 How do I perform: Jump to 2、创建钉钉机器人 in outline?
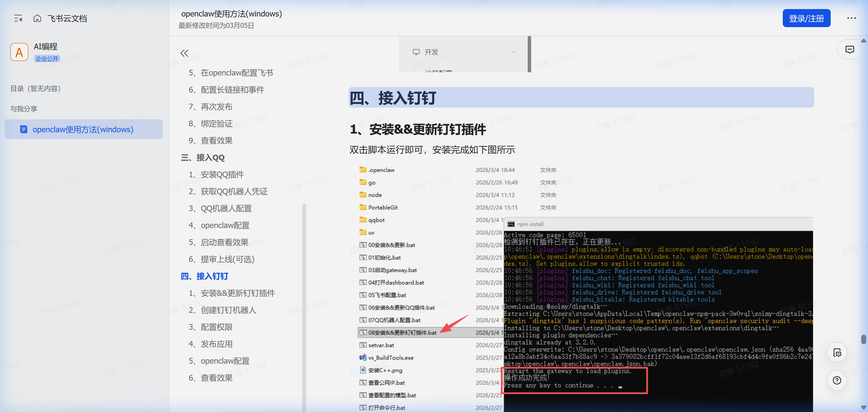click(222, 310)
